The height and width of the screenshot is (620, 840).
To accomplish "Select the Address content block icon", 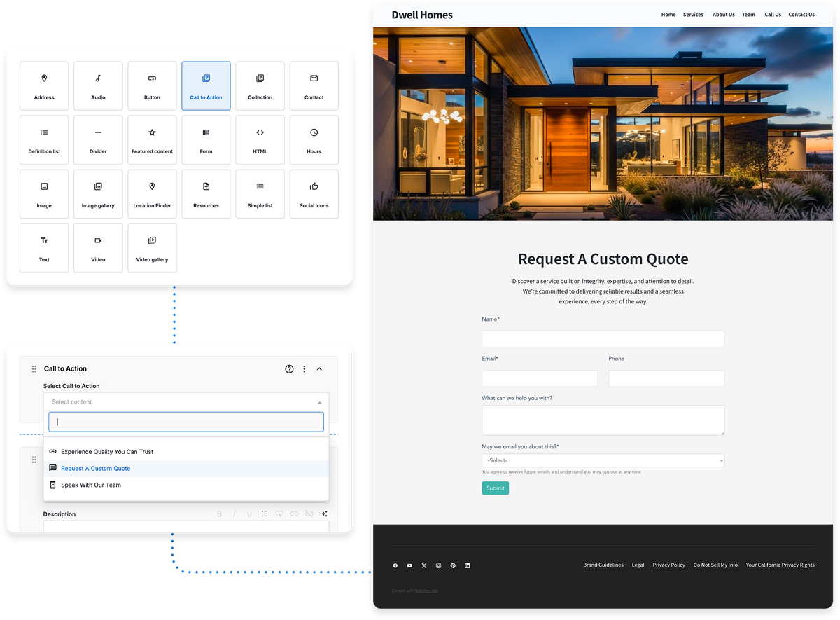I will click(x=44, y=85).
